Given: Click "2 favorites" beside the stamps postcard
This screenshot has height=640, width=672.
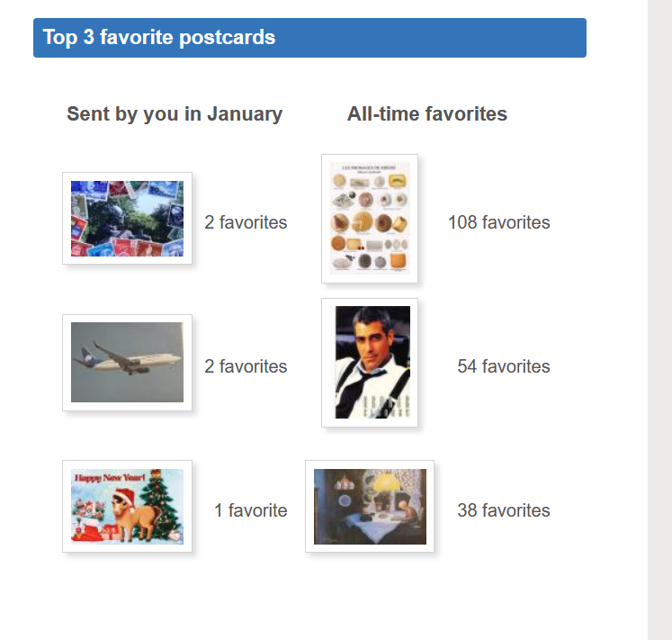Looking at the screenshot, I should (x=246, y=222).
